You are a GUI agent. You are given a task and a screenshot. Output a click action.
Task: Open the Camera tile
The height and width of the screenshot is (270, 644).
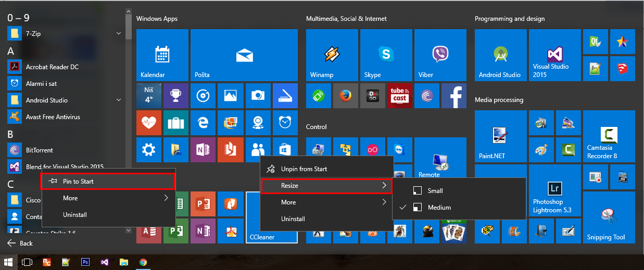pyautogui.click(x=257, y=96)
